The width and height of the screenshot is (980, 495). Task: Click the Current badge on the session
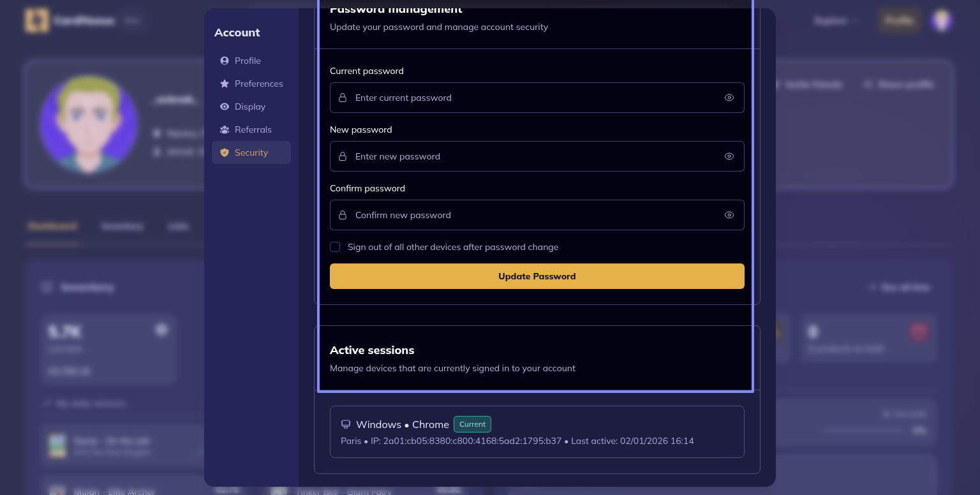coord(472,424)
